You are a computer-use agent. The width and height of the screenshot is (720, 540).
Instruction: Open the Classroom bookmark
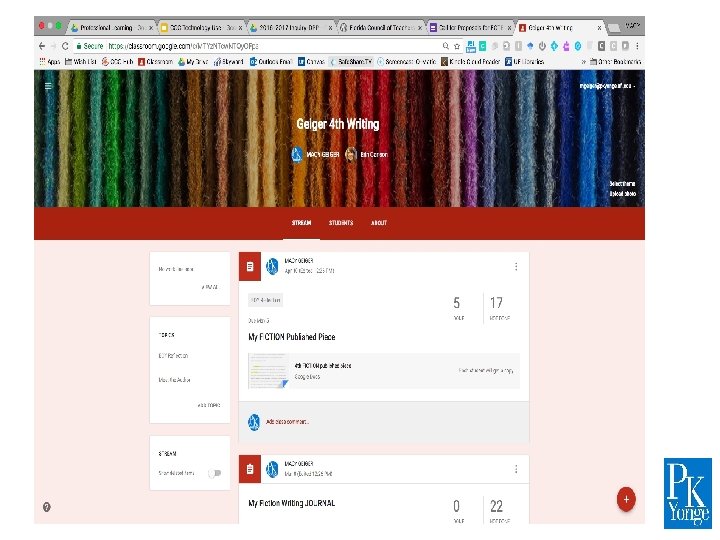pos(156,62)
